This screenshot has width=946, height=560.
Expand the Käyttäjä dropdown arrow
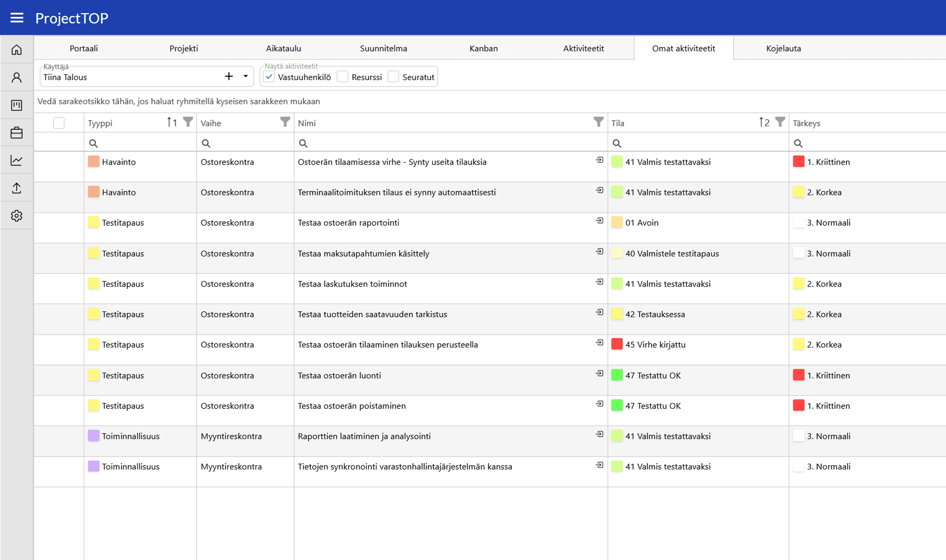[245, 77]
